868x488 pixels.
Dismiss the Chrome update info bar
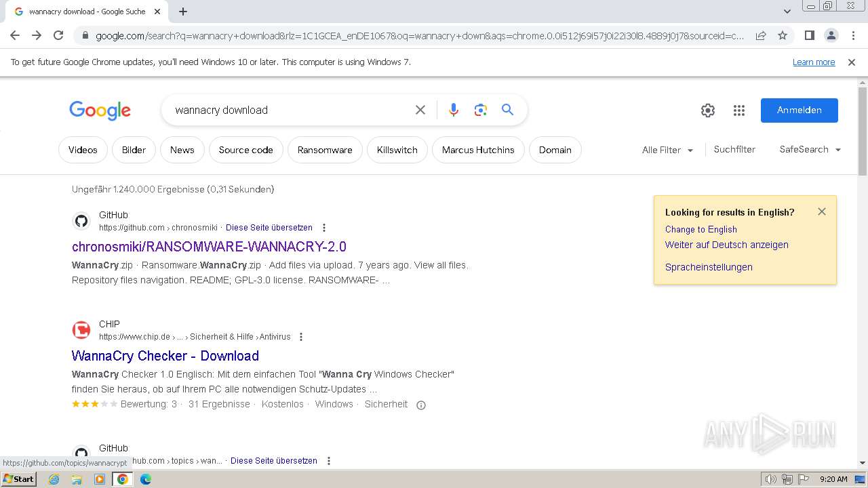852,62
